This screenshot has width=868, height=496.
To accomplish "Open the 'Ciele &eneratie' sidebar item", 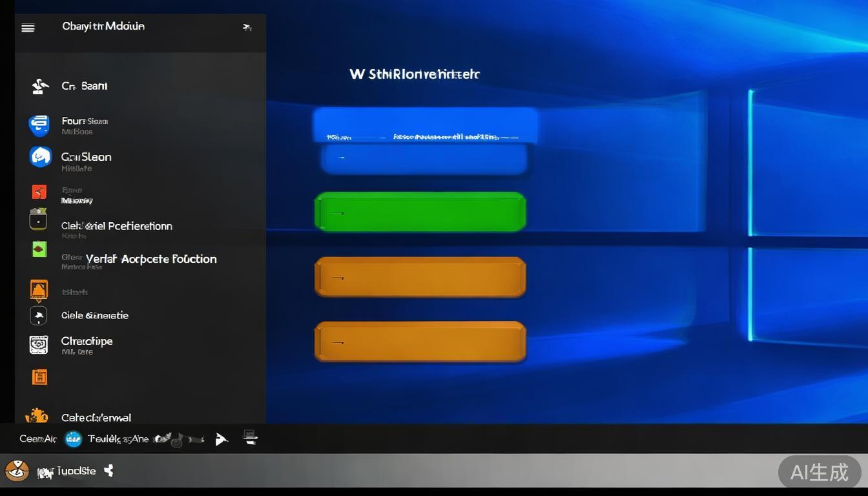I will click(95, 315).
